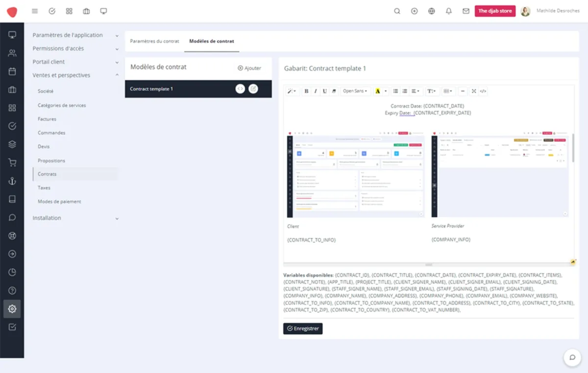Toggle italic formatting
This screenshot has height=373, width=588.
tap(316, 91)
